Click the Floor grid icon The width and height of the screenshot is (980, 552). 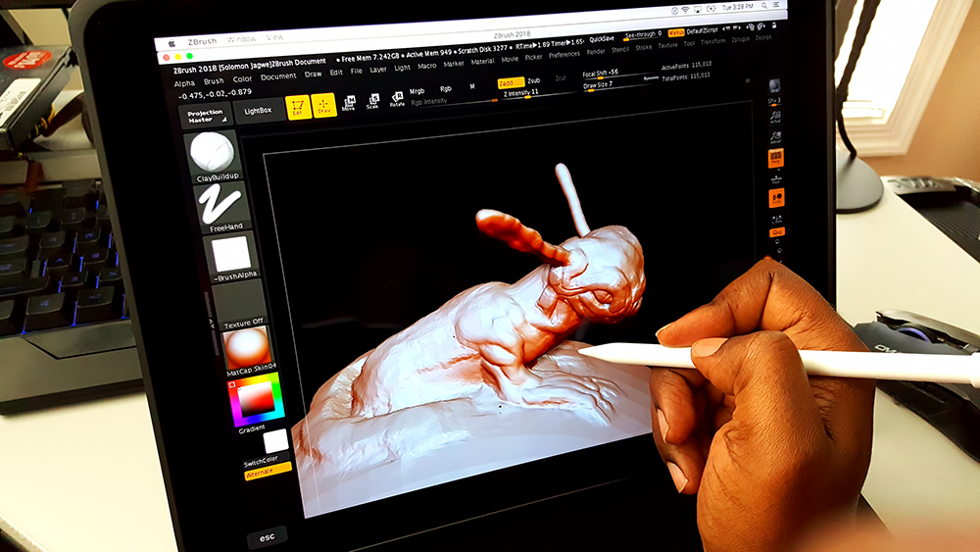pyautogui.click(x=776, y=179)
